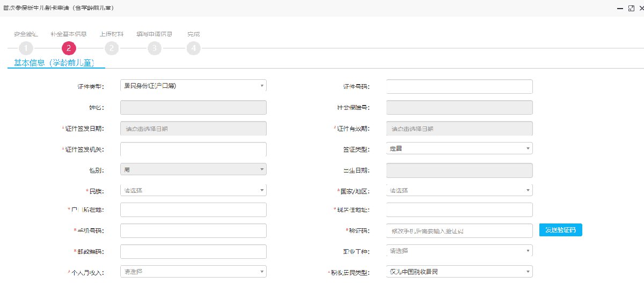Expand the 签证类型 dropdown showing 定居

[x=459, y=148]
